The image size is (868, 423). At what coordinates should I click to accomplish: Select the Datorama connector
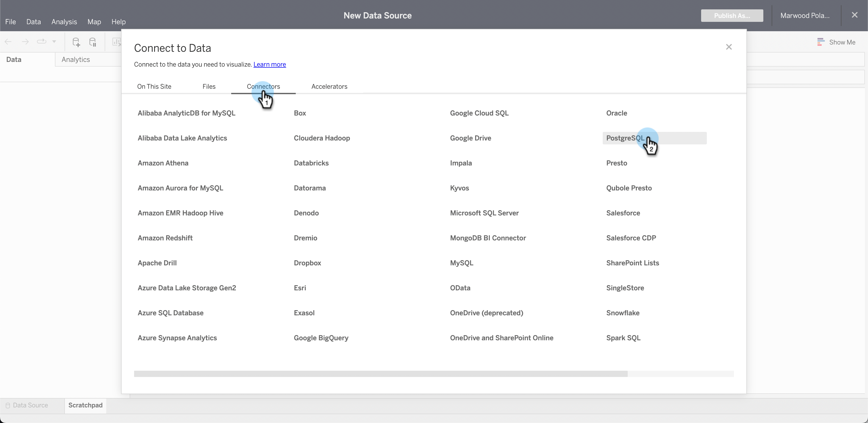coord(310,188)
